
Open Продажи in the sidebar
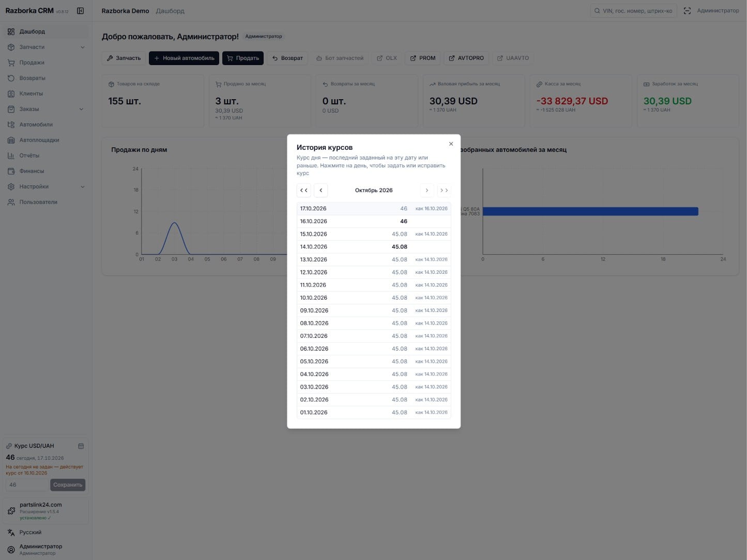click(45, 63)
